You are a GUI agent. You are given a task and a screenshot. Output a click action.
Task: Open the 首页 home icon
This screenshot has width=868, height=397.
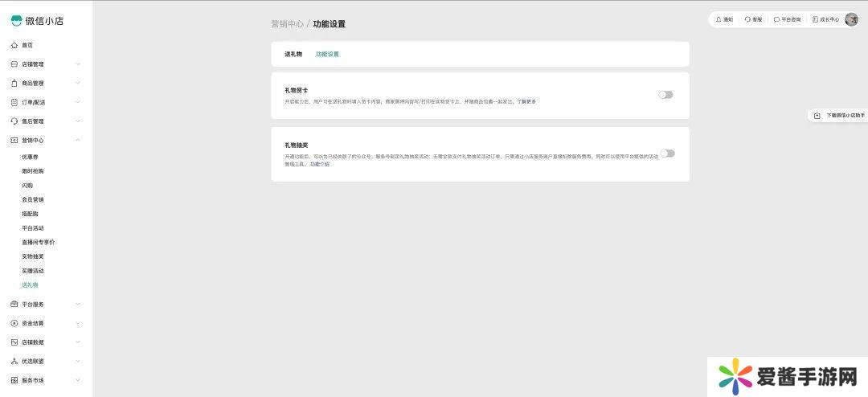pos(14,45)
